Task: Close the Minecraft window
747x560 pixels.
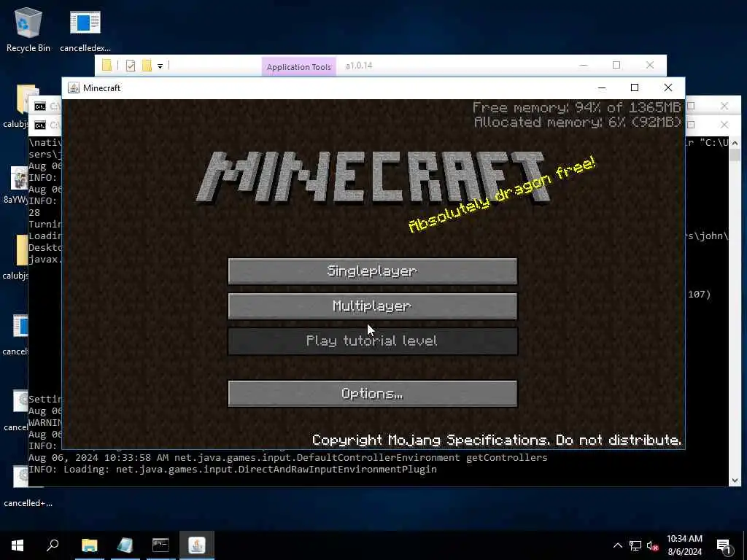Action: 668,87
